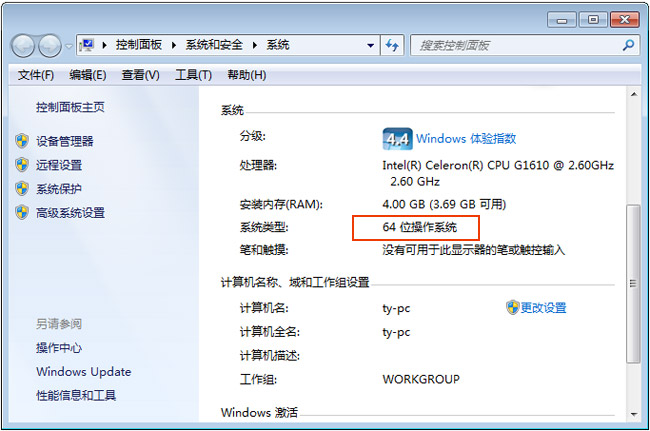Maximize the System window
This screenshot has height=431, width=650.
click(x=593, y=20)
